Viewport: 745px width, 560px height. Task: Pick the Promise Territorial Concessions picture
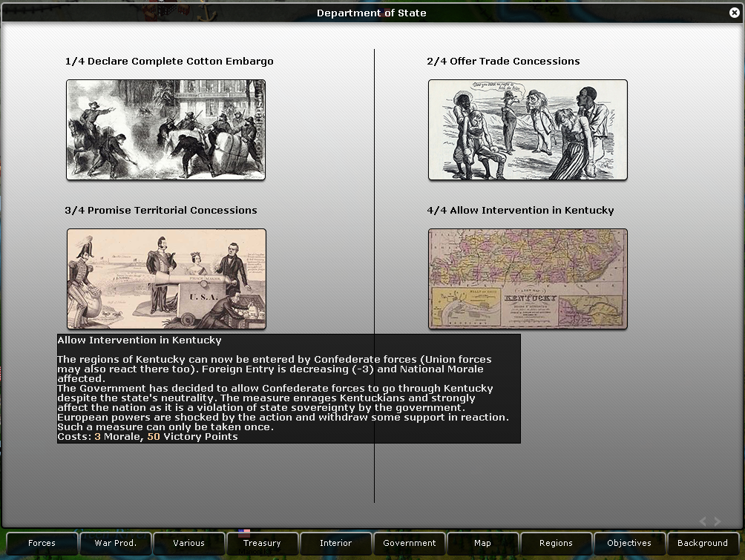point(166,278)
